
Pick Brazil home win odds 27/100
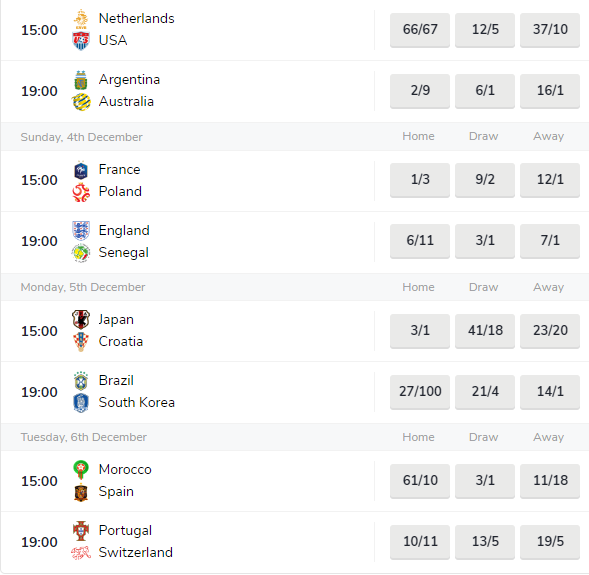click(x=420, y=392)
